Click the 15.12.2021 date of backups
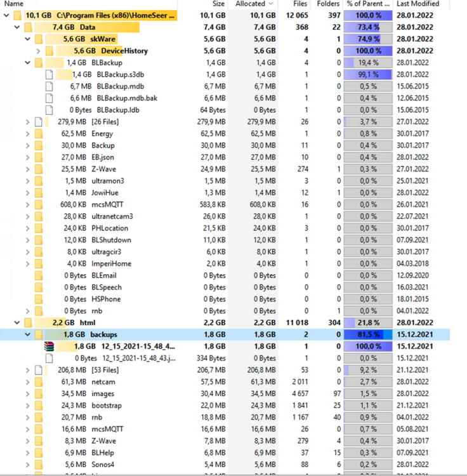 pos(415,334)
